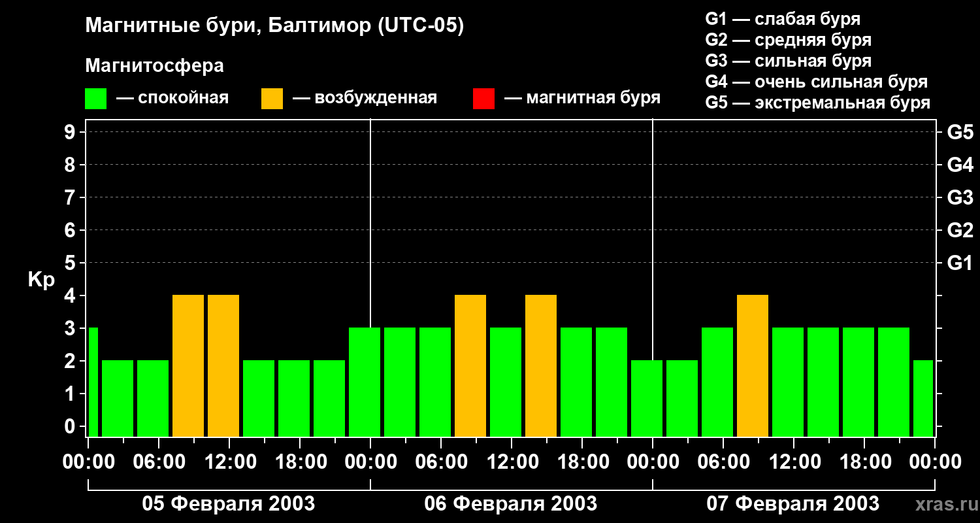Click the green "спокойная" legend swatch
Image resolution: width=980 pixels, height=523 pixels.
coord(96,99)
